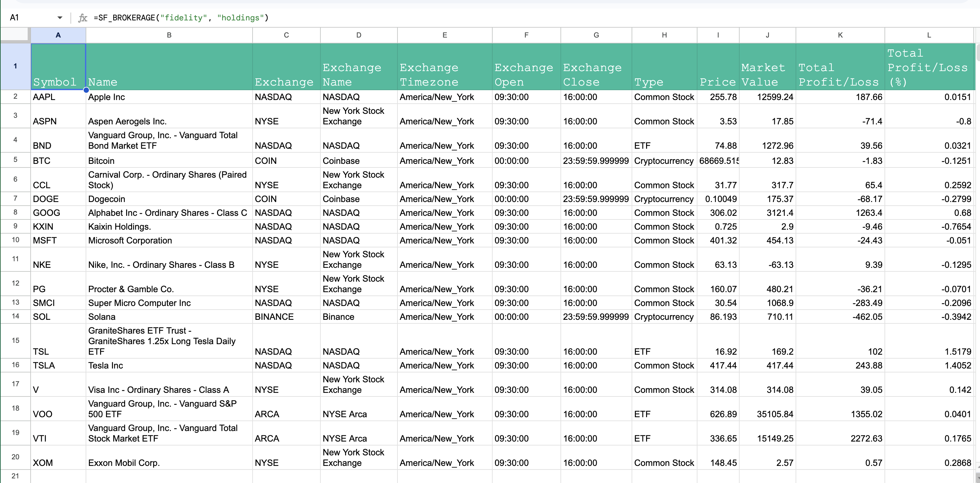Select column E header
980x483 pixels.
tap(445, 35)
